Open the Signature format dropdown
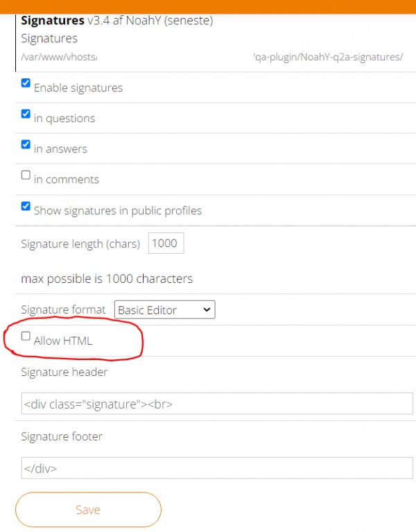This screenshot has width=416, height=532. (164, 310)
